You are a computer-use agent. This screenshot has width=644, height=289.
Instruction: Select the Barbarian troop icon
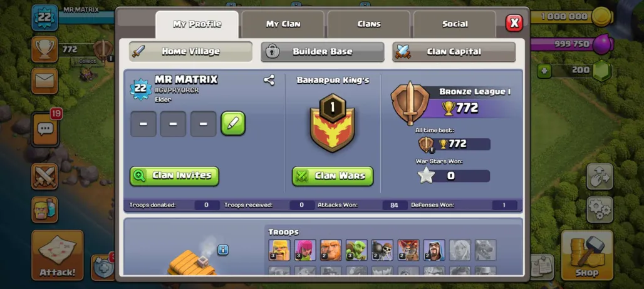pos(279,250)
